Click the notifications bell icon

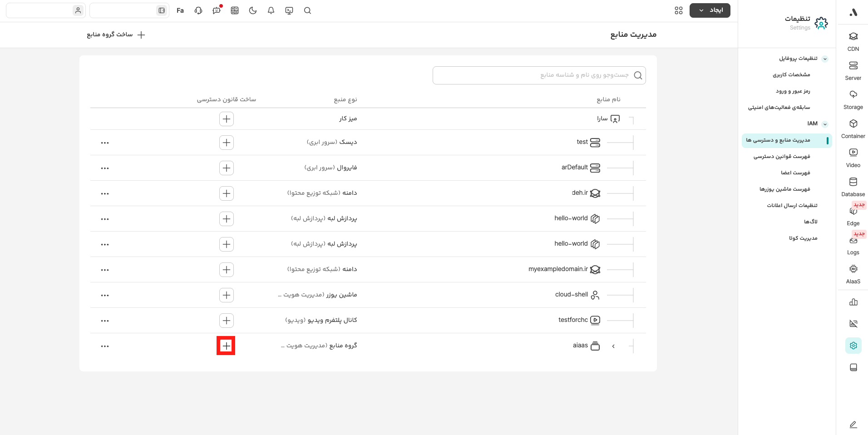[271, 10]
